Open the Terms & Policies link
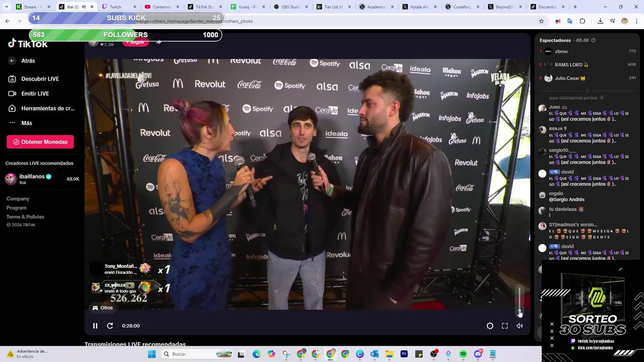Screen dimensions: 644x362 pyautogui.click(x=25, y=217)
